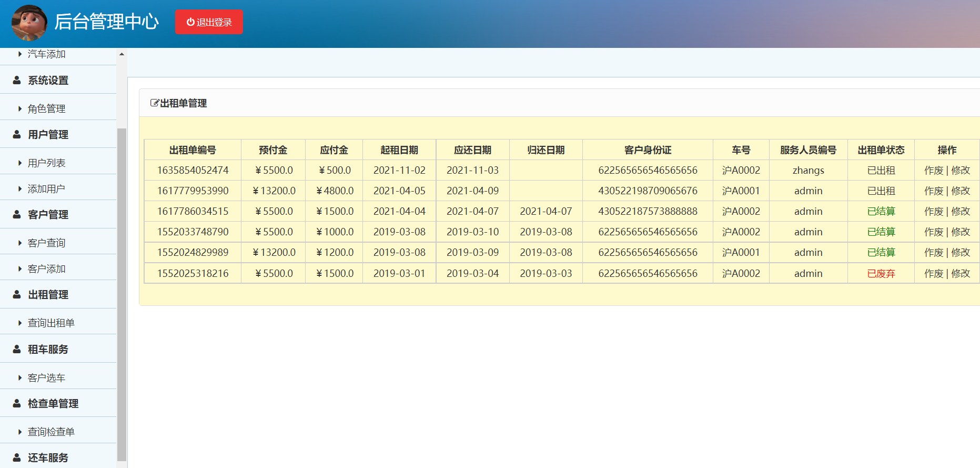Image resolution: width=980 pixels, height=468 pixels.
Task: Select 客户选车 in the sidebar menu
Action: click(46, 377)
